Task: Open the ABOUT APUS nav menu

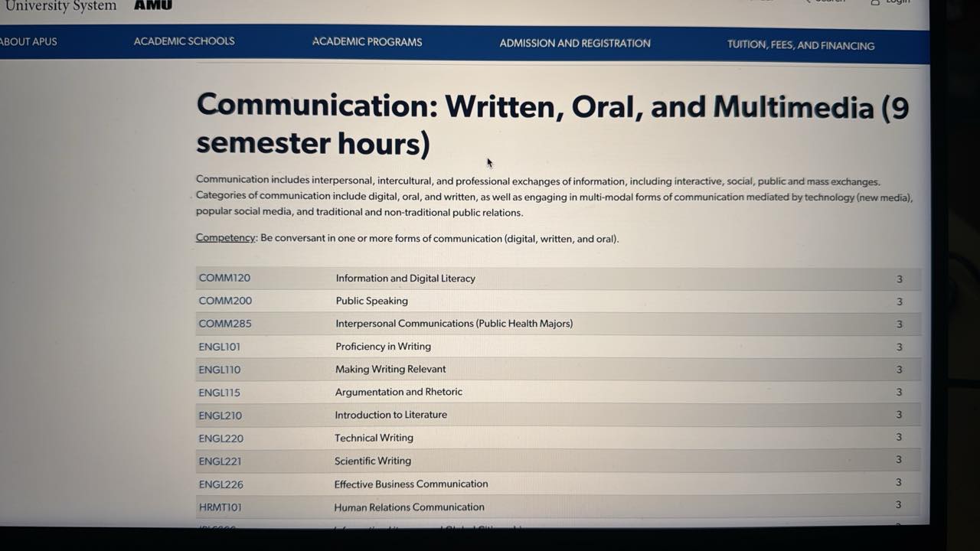Action: (x=28, y=41)
